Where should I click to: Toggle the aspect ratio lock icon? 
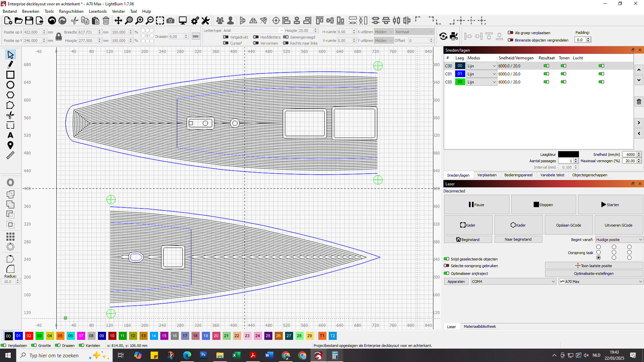click(59, 36)
